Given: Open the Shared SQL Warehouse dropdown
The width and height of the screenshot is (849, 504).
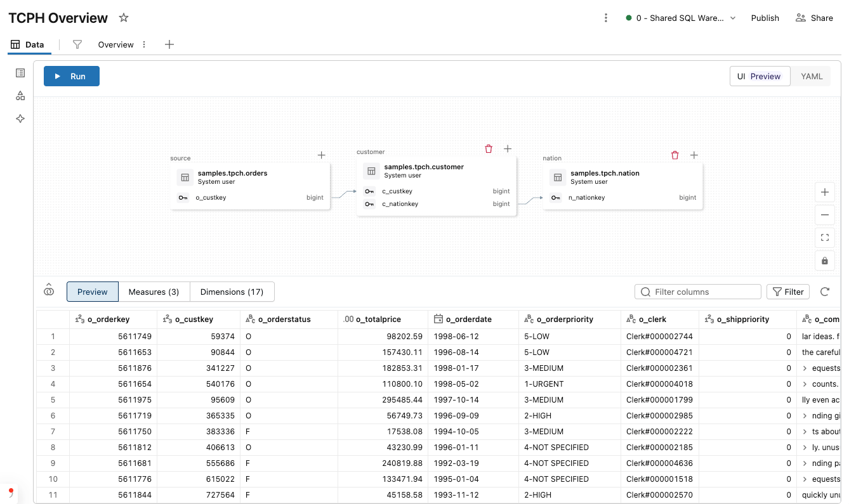Looking at the screenshot, I should point(681,18).
